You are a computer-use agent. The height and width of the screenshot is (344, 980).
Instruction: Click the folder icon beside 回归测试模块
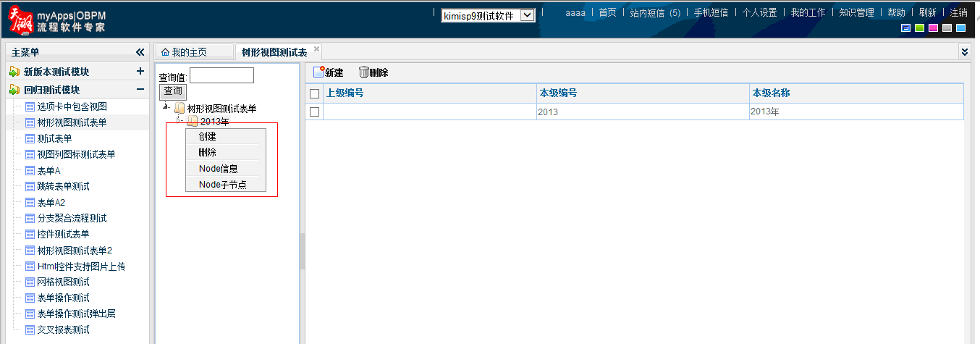14,90
